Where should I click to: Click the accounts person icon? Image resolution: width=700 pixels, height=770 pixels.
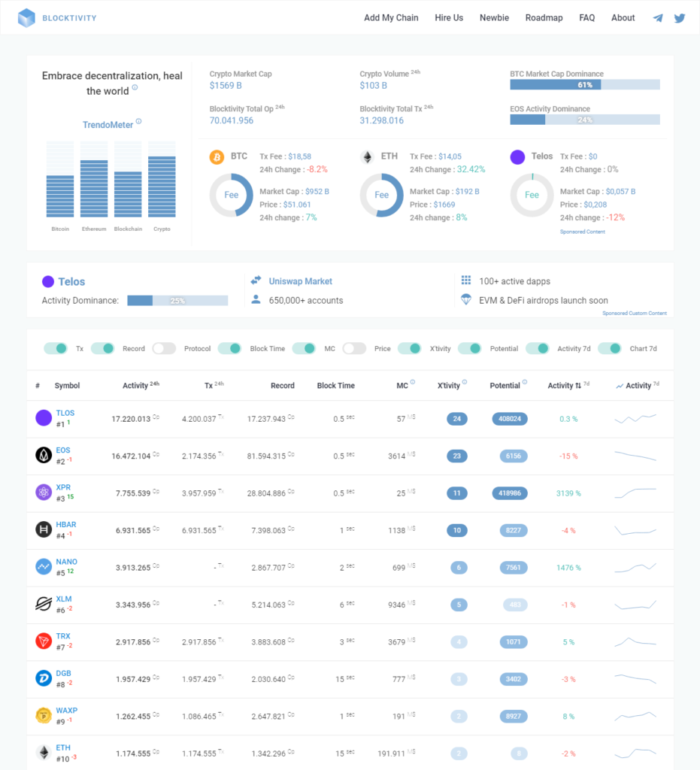coord(256,299)
